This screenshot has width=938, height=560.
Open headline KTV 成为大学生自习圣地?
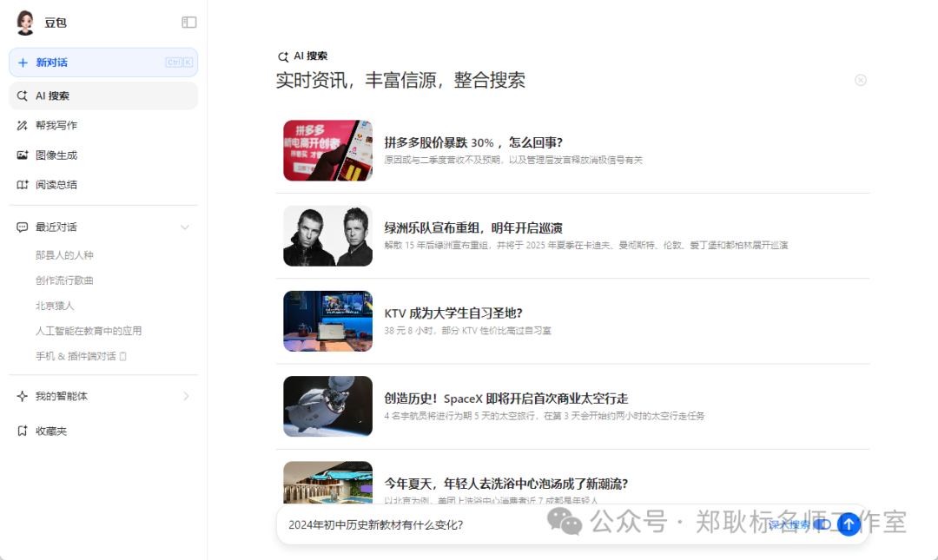click(x=453, y=313)
